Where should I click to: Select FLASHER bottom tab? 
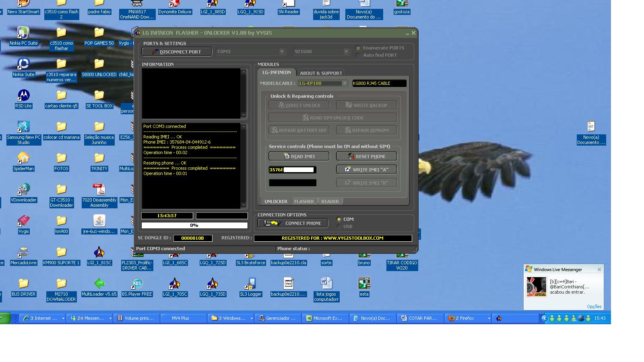[x=304, y=202]
